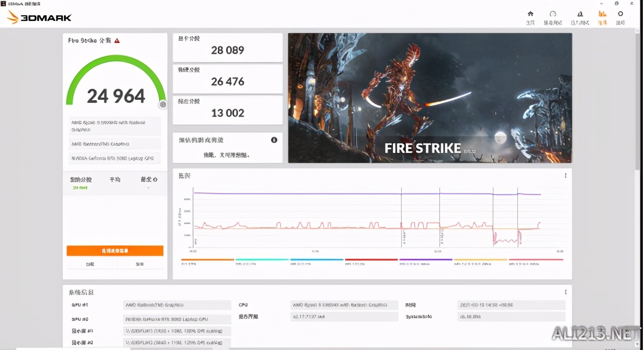644x350 pixels.
Task: Click the AMD Ryzen processor row under the score gauge
Action: tap(115, 126)
